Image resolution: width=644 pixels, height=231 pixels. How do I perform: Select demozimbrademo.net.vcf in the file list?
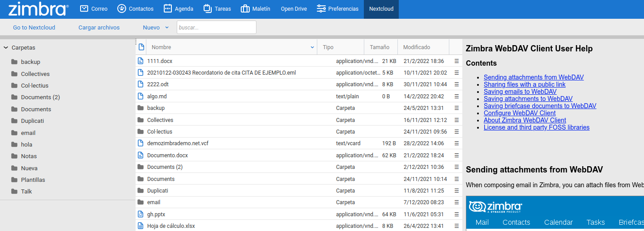click(178, 143)
